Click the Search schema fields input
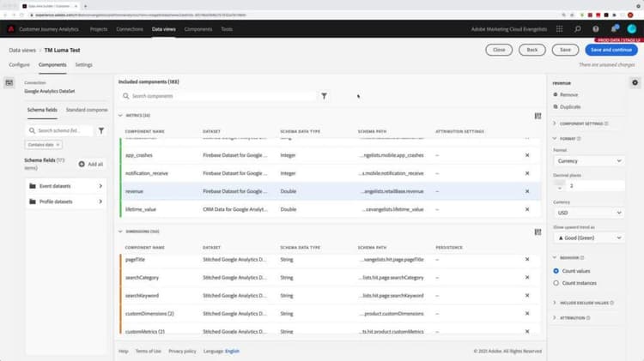The image size is (644, 361). tap(59, 131)
